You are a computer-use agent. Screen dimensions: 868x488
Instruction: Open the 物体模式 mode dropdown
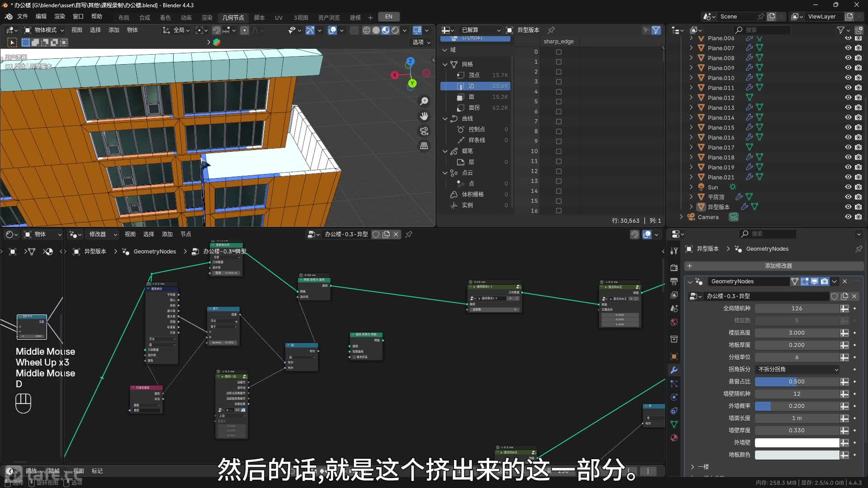pos(44,30)
